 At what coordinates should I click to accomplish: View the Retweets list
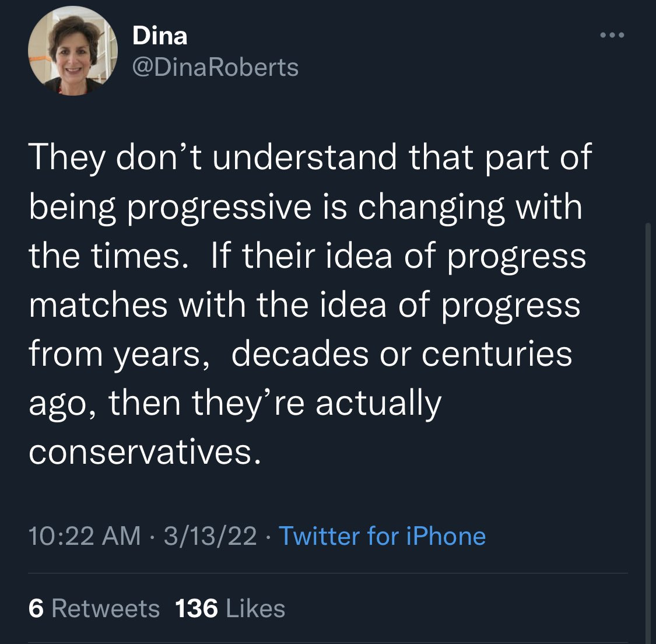coord(105,608)
